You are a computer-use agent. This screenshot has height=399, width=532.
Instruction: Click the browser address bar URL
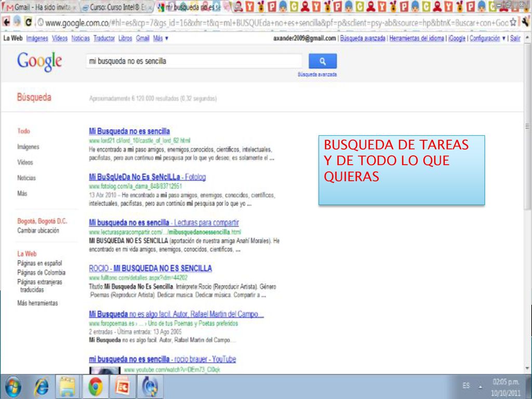coord(272,23)
